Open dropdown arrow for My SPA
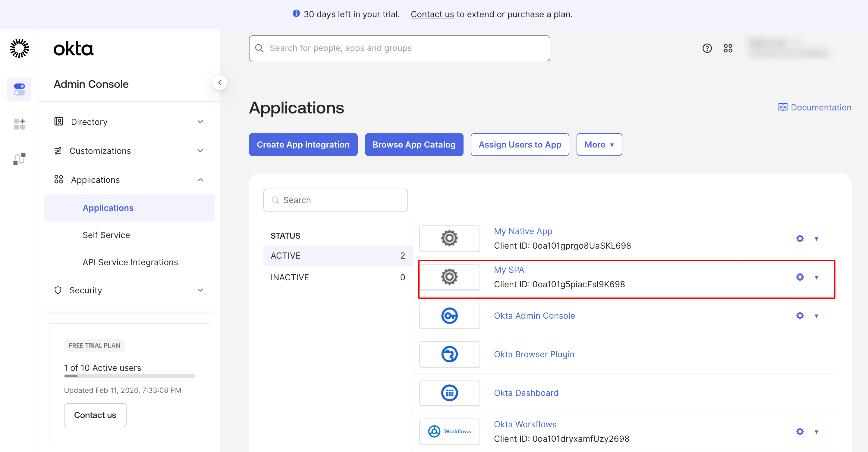The height and width of the screenshot is (452, 868). [816, 277]
